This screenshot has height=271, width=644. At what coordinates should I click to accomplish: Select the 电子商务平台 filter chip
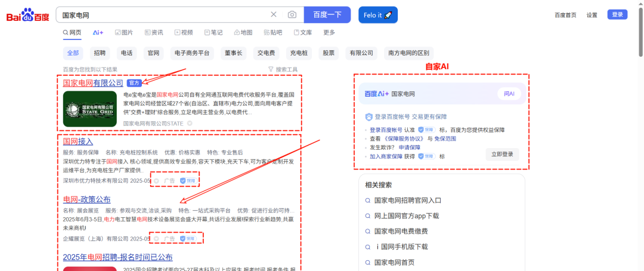tap(192, 53)
